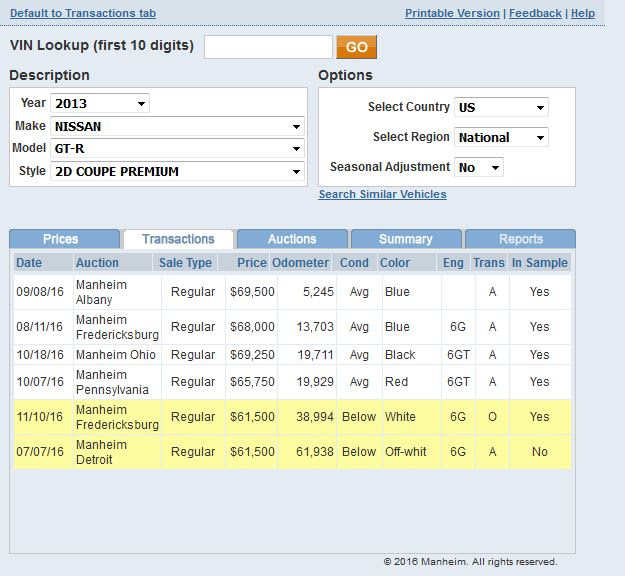Image resolution: width=625 pixels, height=576 pixels.
Task: Open the Summary tab
Action: pyautogui.click(x=406, y=239)
